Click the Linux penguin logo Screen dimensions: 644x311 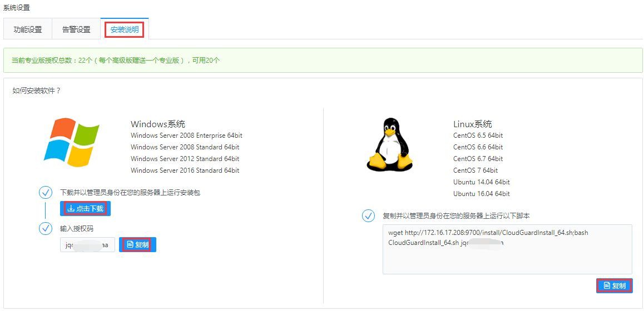pyautogui.click(x=389, y=144)
